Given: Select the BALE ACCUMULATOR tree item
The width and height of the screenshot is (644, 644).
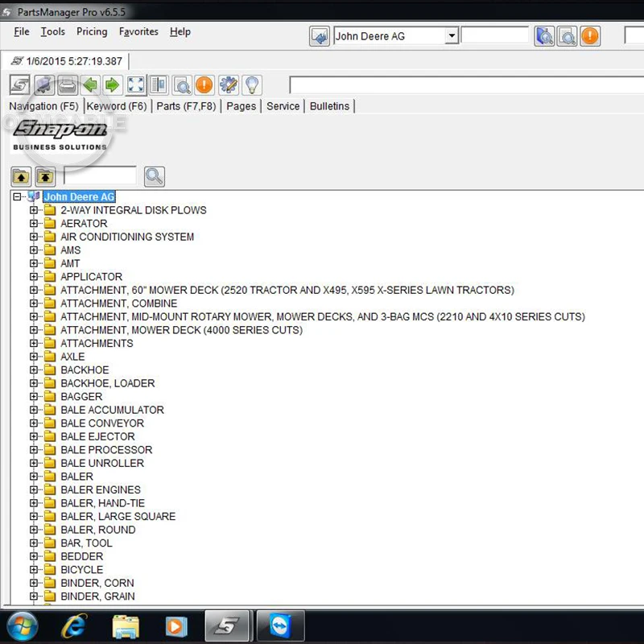Looking at the screenshot, I should [x=112, y=410].
